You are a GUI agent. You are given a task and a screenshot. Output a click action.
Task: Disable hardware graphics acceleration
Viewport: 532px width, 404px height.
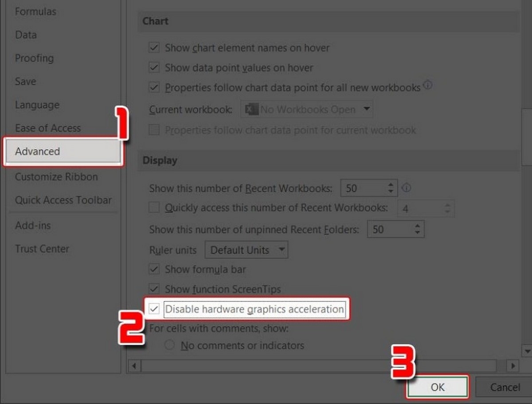coord(154,309)
